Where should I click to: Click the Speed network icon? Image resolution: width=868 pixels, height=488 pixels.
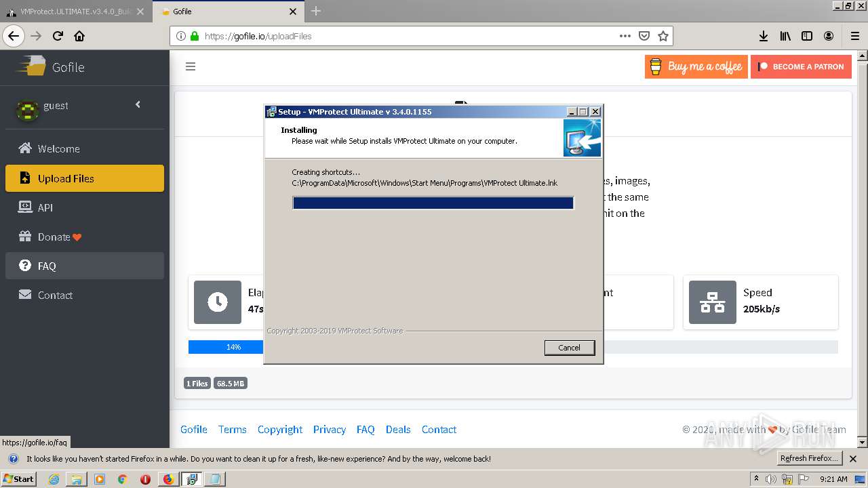click(x=713, y=302)
